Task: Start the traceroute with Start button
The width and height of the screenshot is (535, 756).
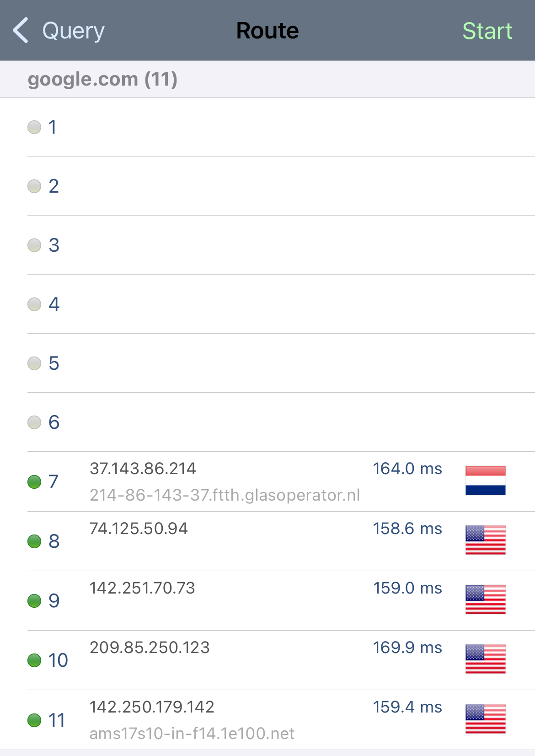Action: click(487, 31)
